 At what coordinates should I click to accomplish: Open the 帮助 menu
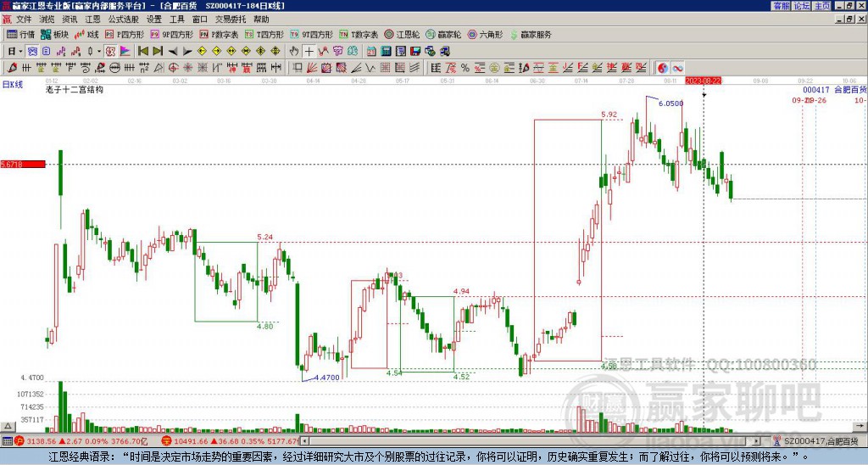click(261, 20)
